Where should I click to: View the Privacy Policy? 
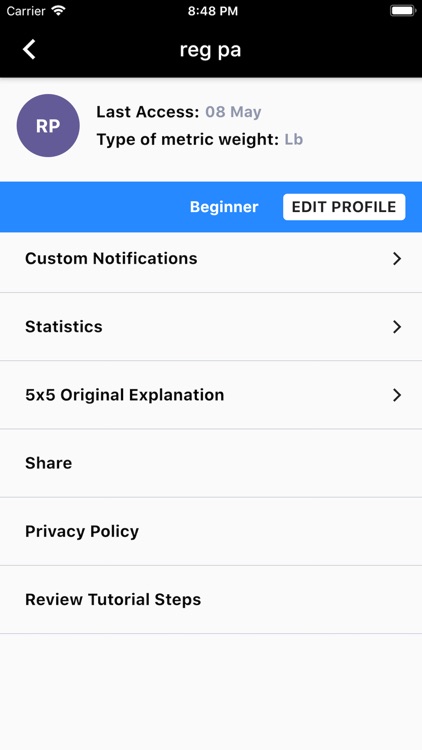pos(211,531)
